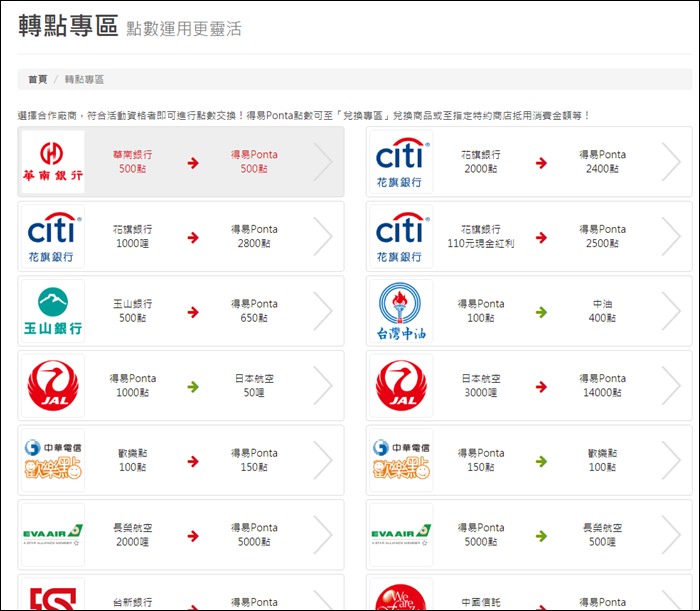
Task: Open 中油 400點 card via its chevron
Action: coord(671,311)
